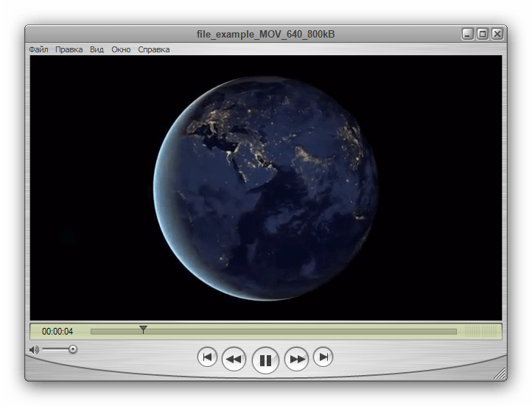Jump to the beginning of the movie

coord(207,357)
